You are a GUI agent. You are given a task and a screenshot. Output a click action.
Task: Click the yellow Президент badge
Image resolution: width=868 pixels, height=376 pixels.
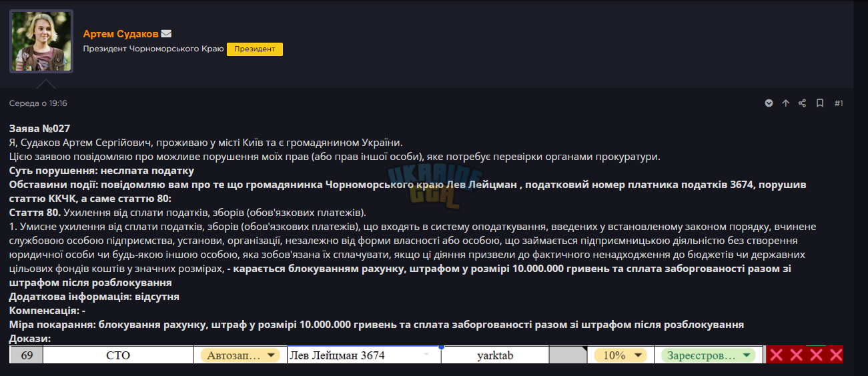(x=255, y=49)
